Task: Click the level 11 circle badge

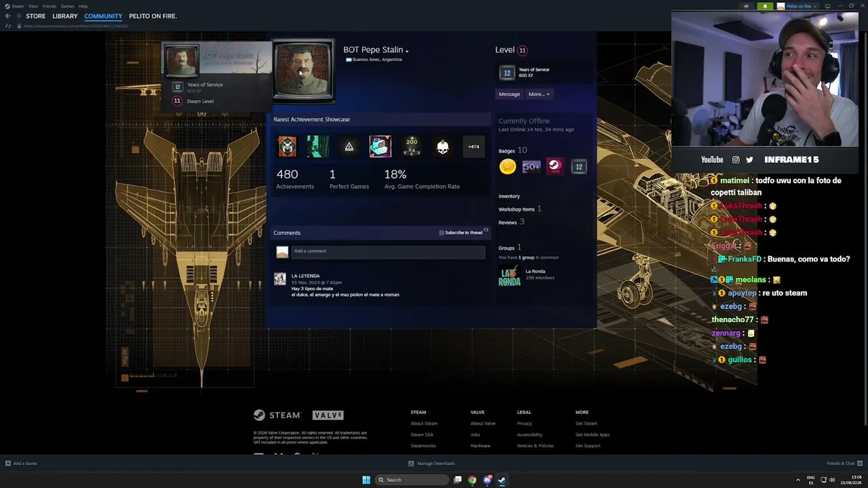Action: tap(522, 50)
